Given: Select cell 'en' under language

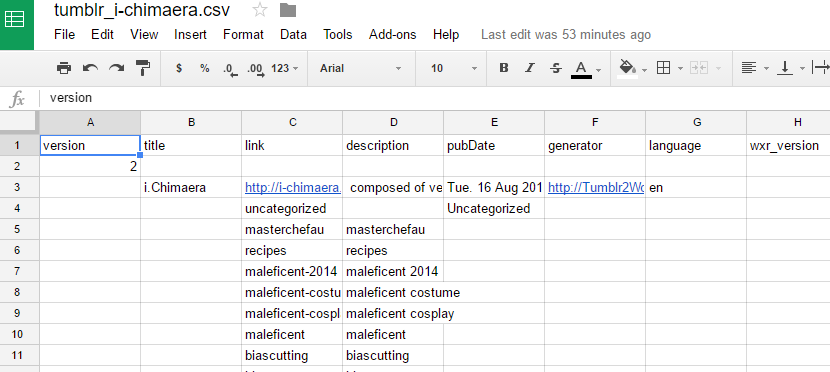Looking at the screenshot, I should 696,187.
